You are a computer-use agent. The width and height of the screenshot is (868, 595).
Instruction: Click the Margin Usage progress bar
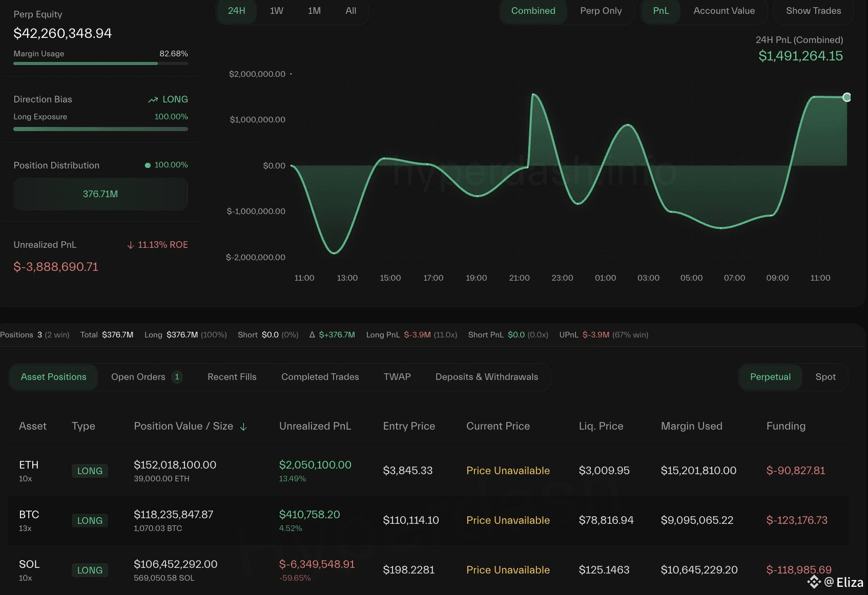click(100, 63)
